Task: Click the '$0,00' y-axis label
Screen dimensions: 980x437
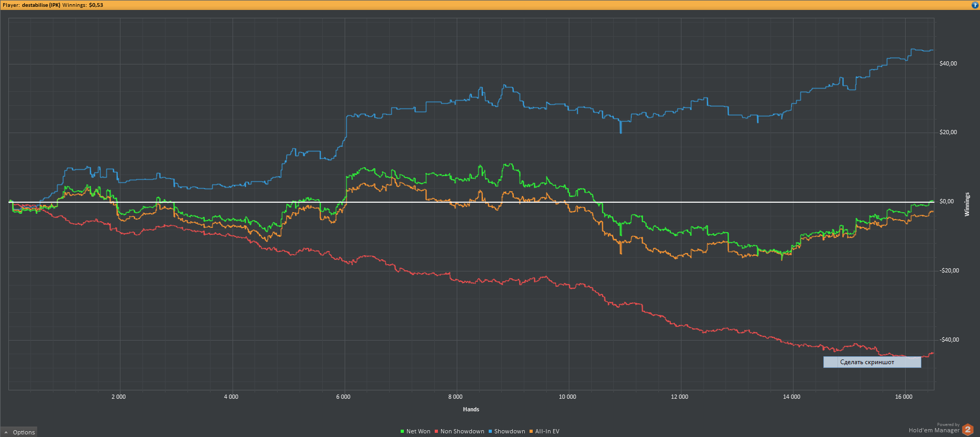Action: tap(946, 201)
